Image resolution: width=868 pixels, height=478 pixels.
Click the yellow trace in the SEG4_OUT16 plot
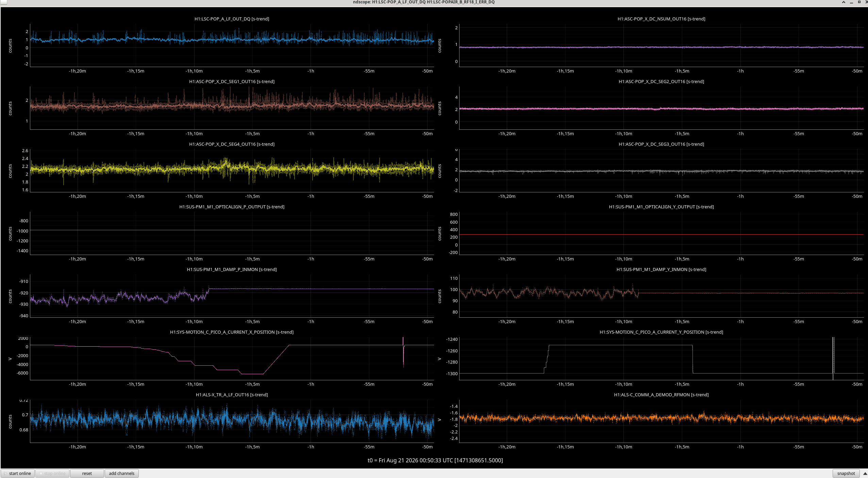pos(232,169)
